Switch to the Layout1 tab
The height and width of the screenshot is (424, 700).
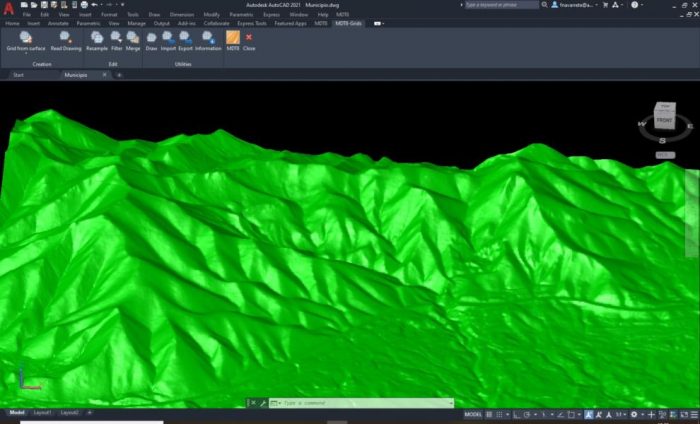pos(42,413)
